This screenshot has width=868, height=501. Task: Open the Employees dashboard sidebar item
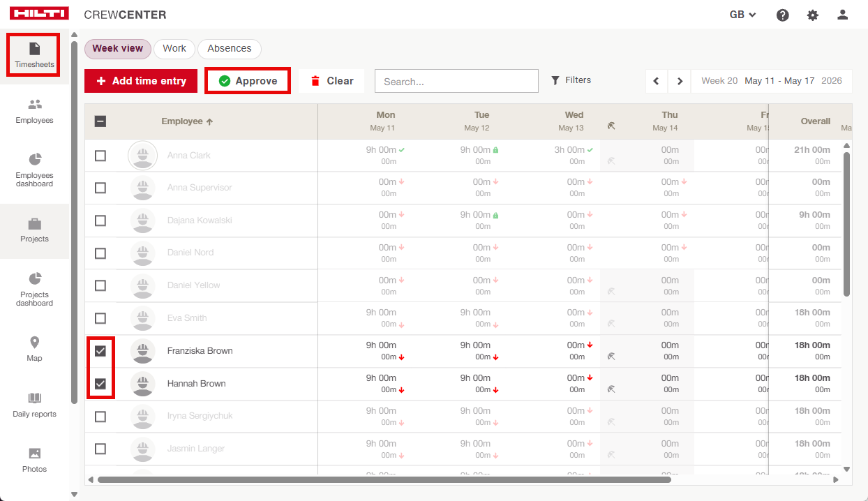click(x=34, y=170)
